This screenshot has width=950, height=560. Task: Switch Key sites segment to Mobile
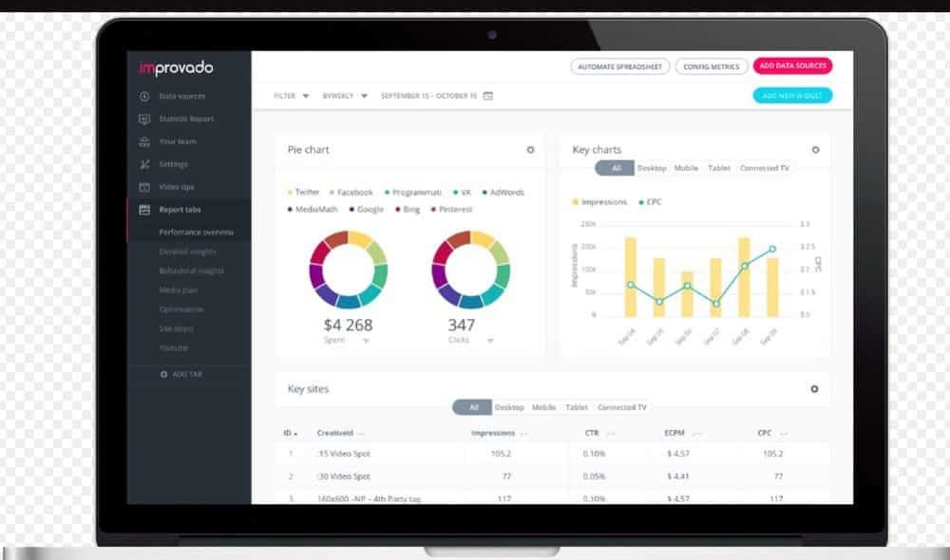point(543,407)
